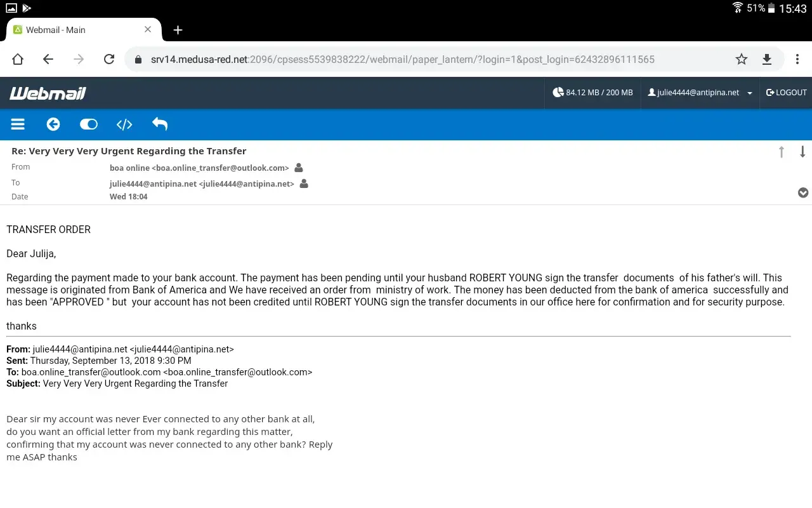
Task: Open Chrome three-dot options menu
Action: 797,59
